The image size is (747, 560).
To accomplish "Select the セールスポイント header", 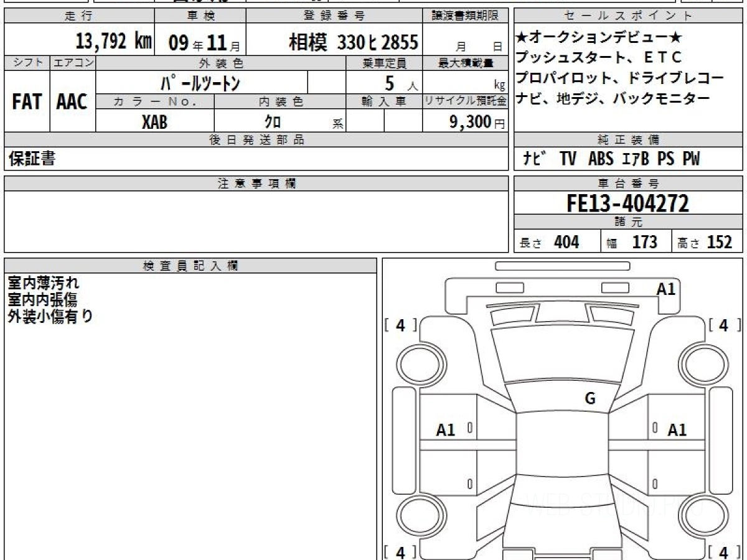I will click(628, 16).
